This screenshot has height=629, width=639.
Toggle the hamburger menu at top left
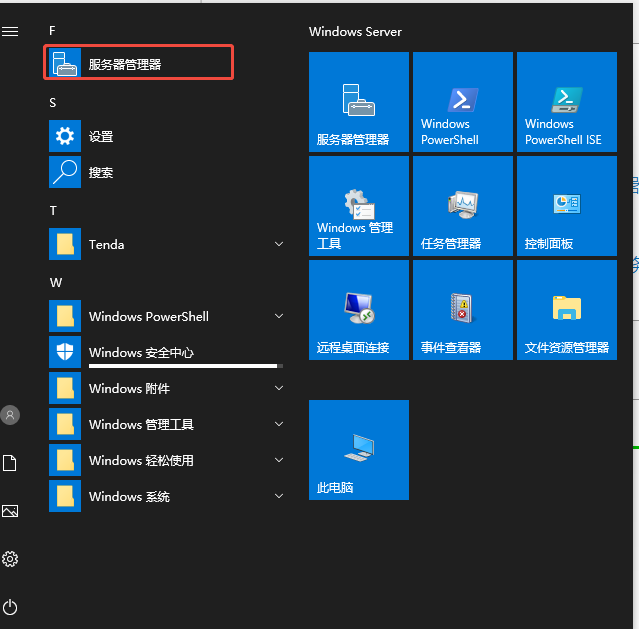coord(10,32)
